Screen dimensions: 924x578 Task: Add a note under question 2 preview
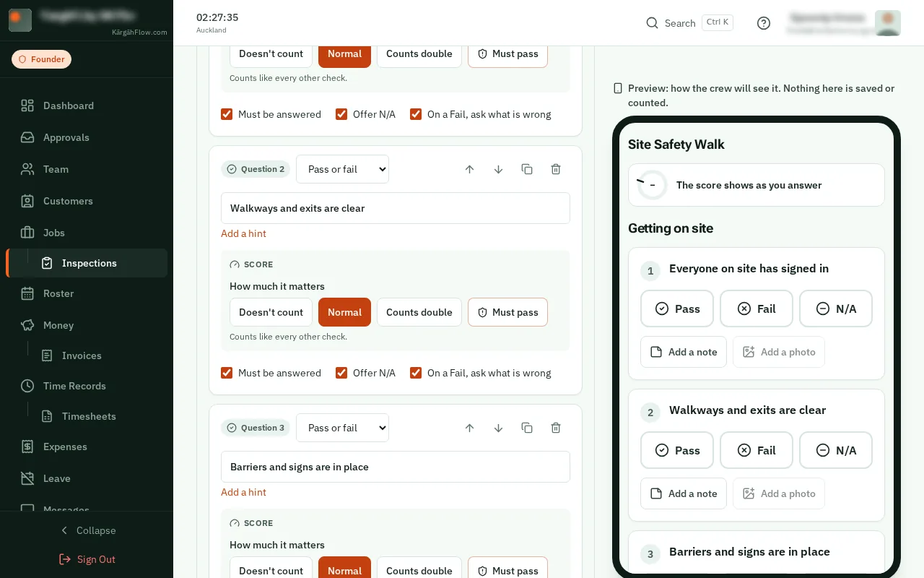(684, 493)
